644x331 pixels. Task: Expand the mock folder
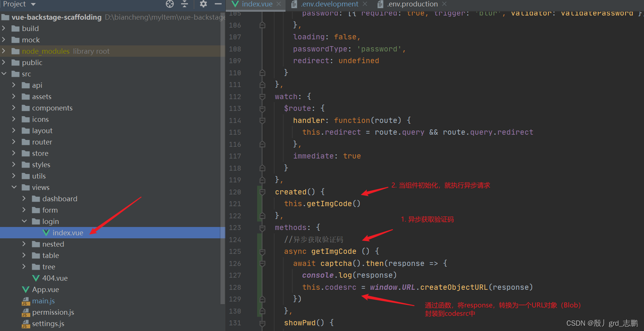(x=4, y=40)
